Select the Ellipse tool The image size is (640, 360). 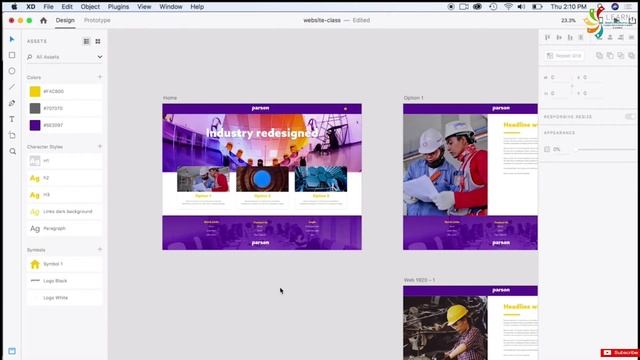(12, 71)
